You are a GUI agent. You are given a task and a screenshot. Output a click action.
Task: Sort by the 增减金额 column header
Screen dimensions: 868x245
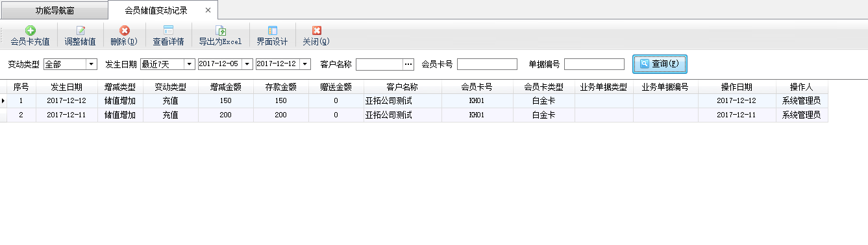226,87
